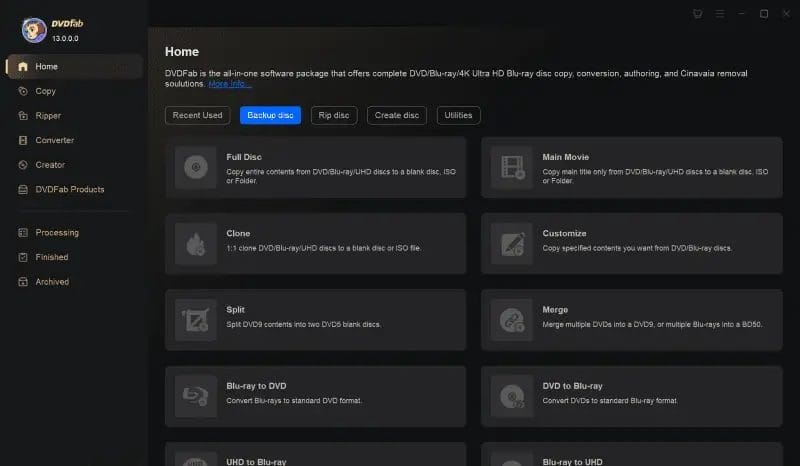Image resolution: width=800 pixels, height=466 pixels.
Task: Open the Ripper sidebar label
Action: click(48, 115)
